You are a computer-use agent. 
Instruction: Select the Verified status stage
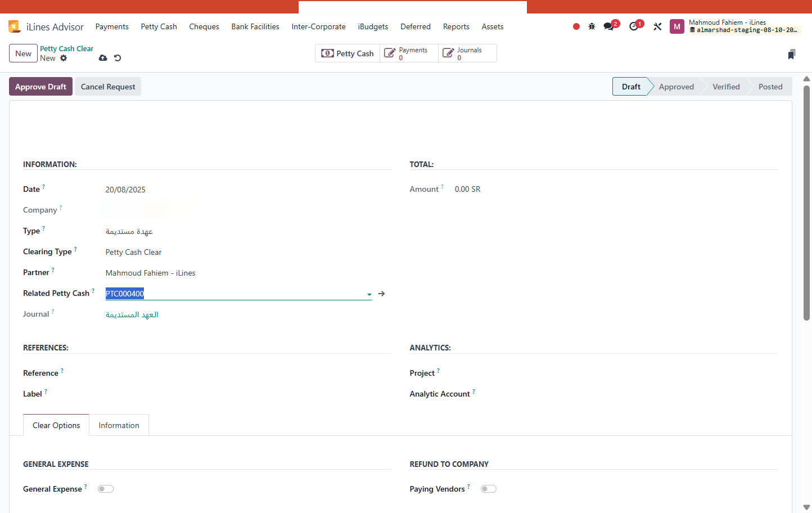726,87
